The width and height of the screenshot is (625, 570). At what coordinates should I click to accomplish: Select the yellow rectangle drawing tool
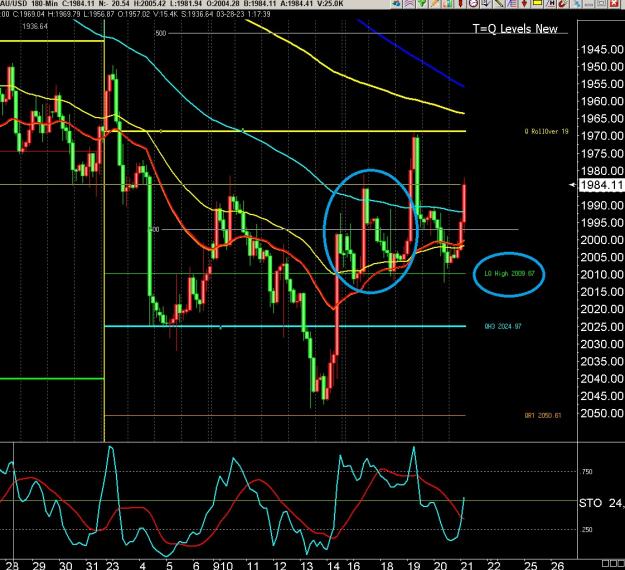pyautogui.click(x=537, y=3)
